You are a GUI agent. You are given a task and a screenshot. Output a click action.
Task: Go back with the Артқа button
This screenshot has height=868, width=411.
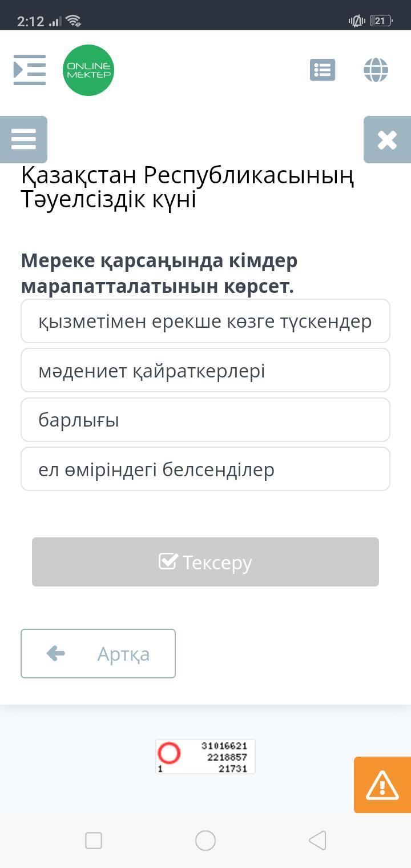pyautogui.click(x=98, y=654)
